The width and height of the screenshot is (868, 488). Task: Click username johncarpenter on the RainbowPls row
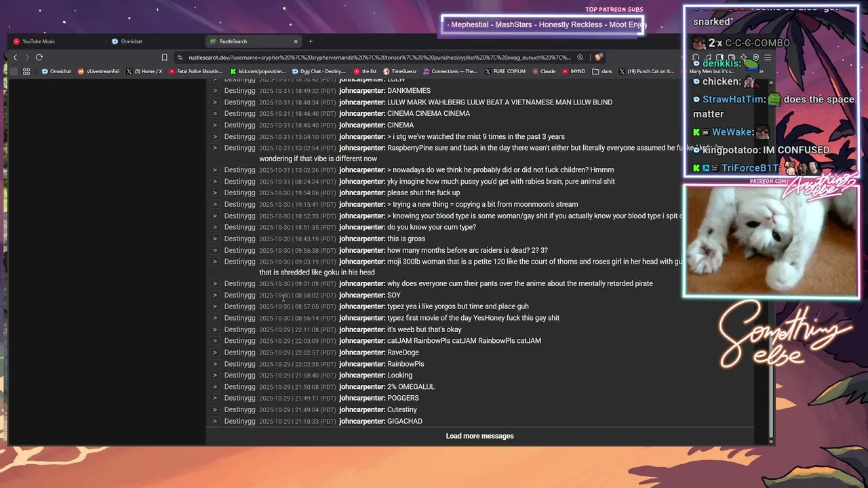click(x=362, y=364)
